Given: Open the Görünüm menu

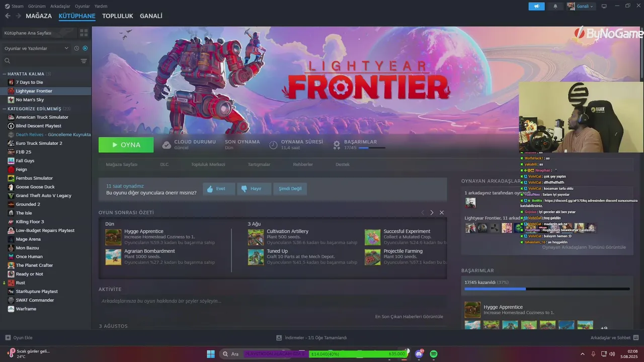Looking at the screenshot, I should 37,6.
